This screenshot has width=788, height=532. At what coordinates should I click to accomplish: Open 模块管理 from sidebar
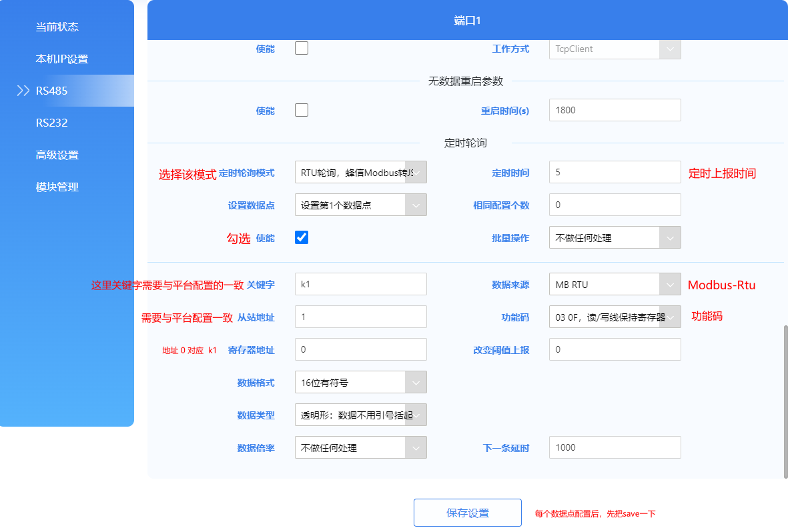57,187
